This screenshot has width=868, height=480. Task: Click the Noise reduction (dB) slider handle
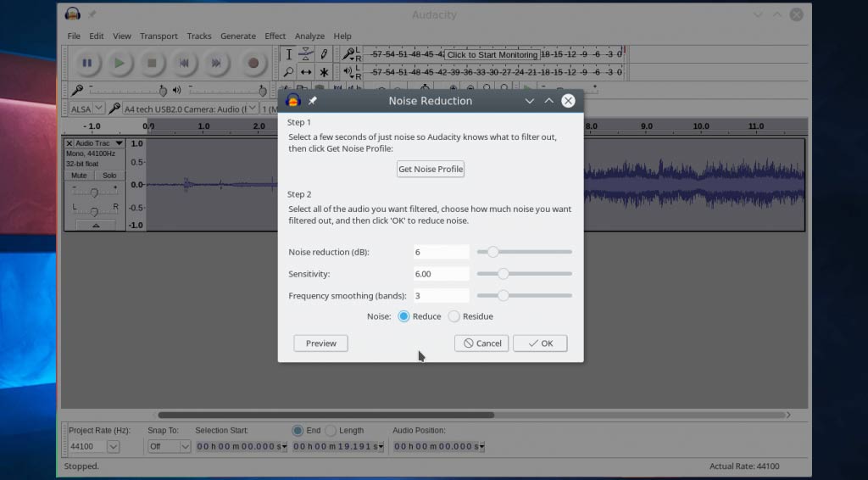[x=492, y=252]
